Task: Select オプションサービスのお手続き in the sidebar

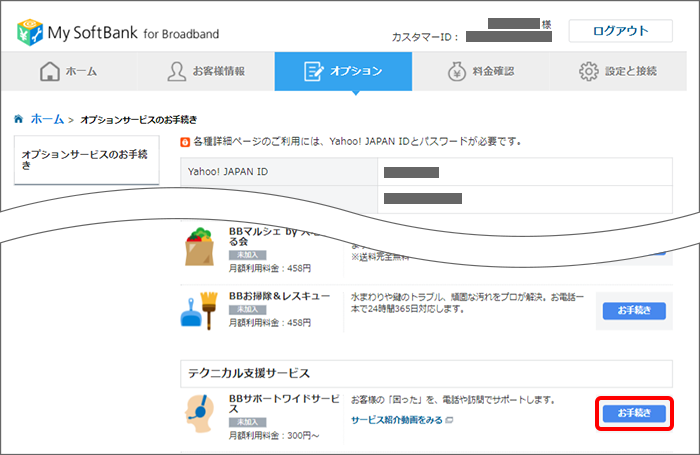Action: point(87,160)
